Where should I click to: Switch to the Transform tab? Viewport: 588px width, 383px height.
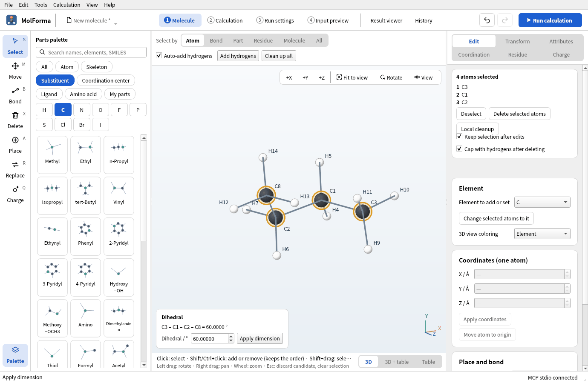518,41
